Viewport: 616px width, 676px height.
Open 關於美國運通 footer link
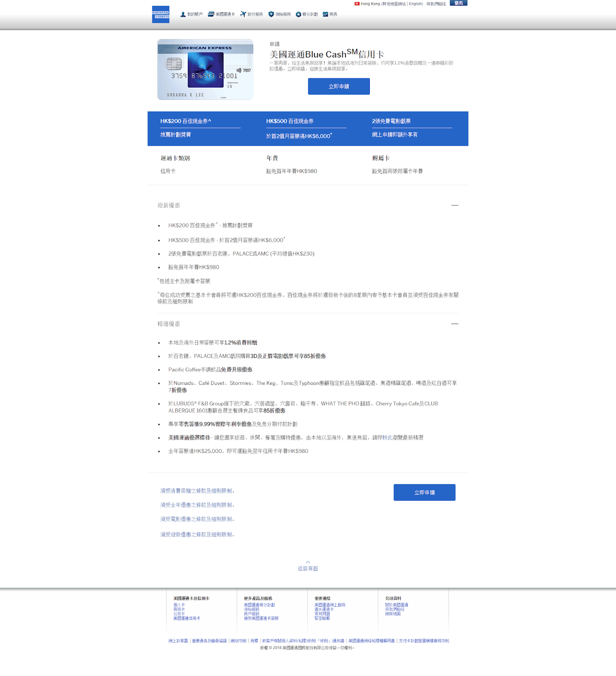point(396,605)
